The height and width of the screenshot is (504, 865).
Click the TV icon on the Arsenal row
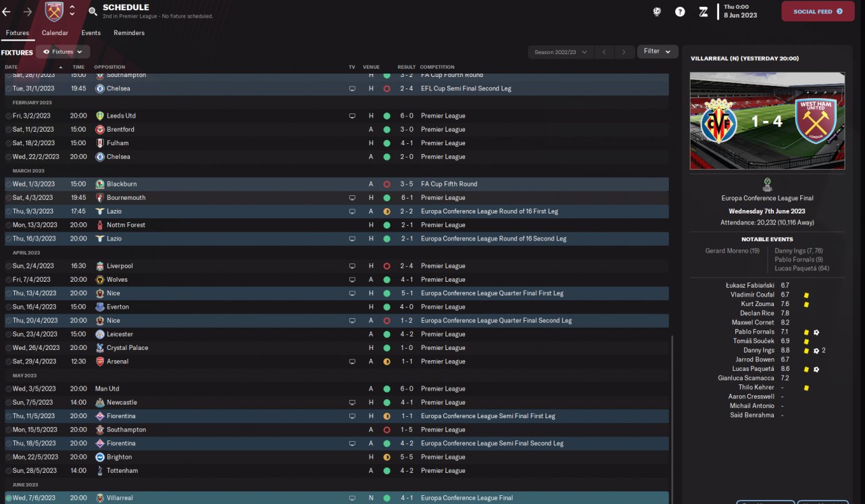pos(351,361)
